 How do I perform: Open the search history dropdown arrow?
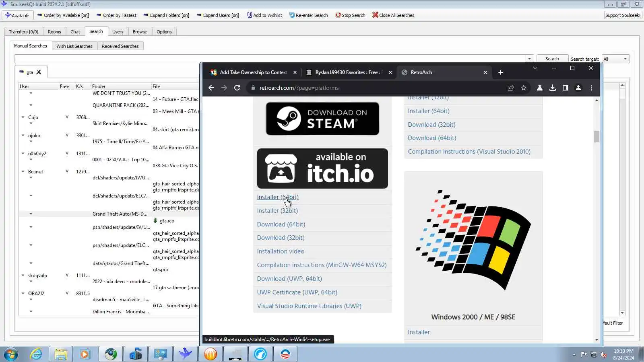(x=530, y=59)
